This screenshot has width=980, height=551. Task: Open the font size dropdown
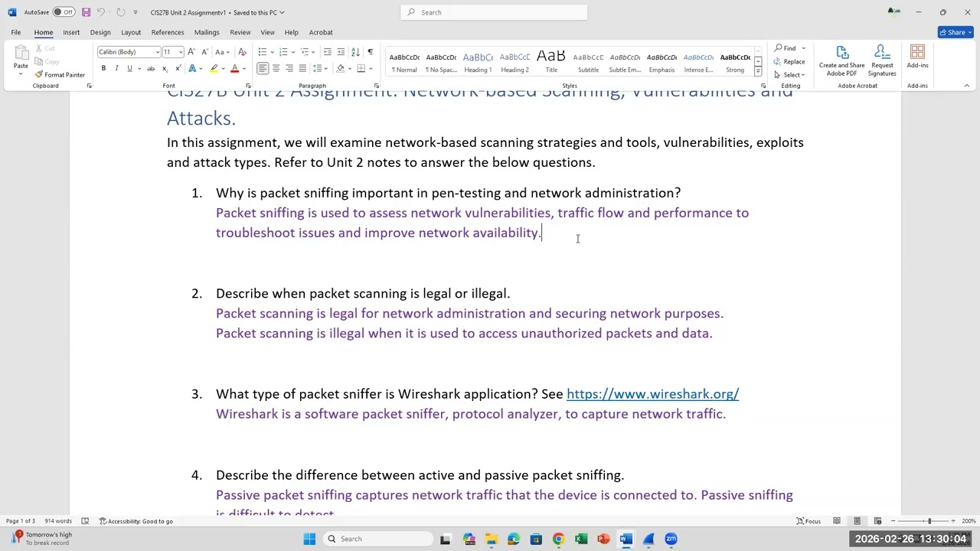pos(181,52)
